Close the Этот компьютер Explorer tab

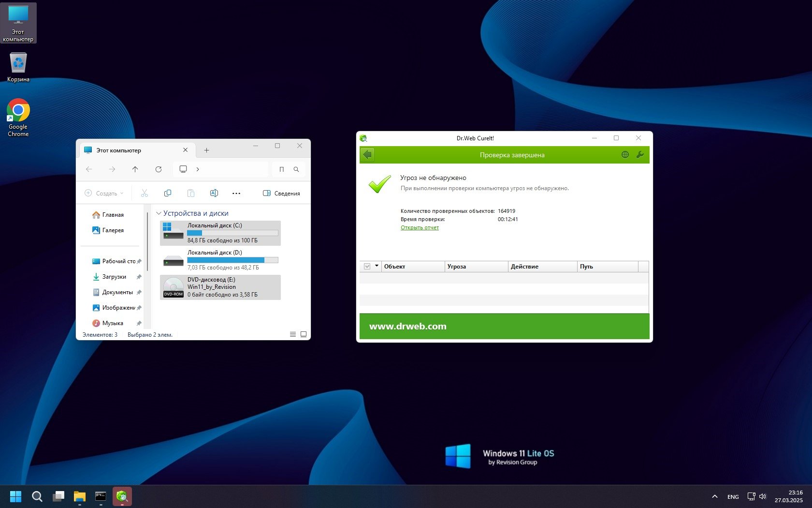click(185, 150)
